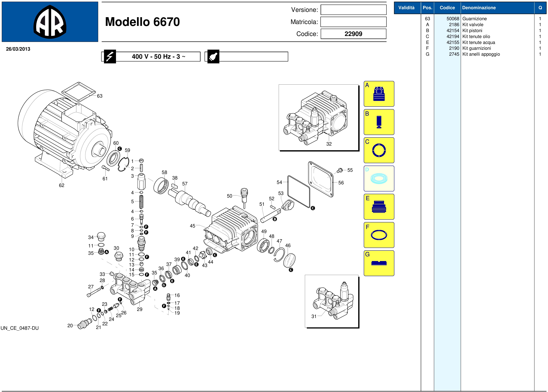Screen dimensions: 548x392
Task: Click inside the Versione field
Action: [353, 10]
